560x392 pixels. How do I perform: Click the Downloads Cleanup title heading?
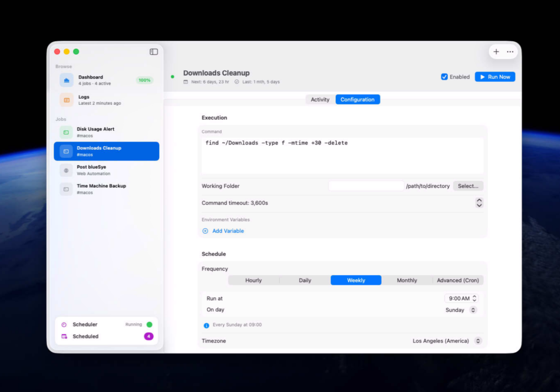(216, 73)
